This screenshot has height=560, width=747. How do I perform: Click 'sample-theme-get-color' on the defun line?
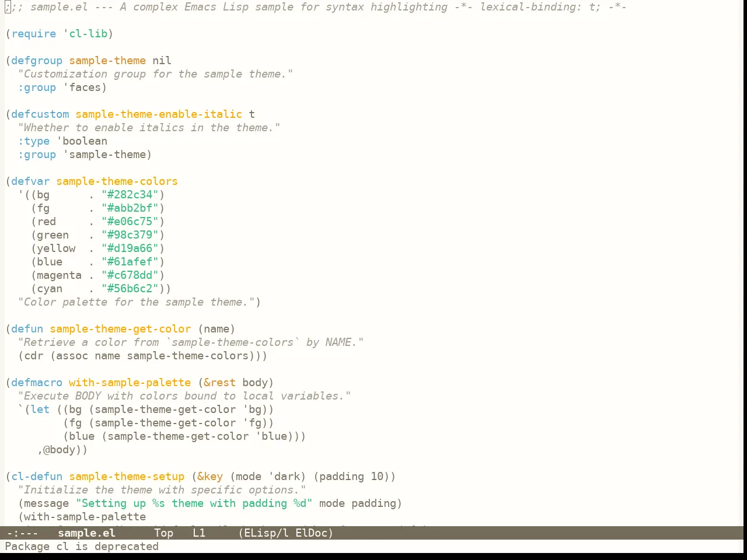pyautogui.click(x=120, y=329)
